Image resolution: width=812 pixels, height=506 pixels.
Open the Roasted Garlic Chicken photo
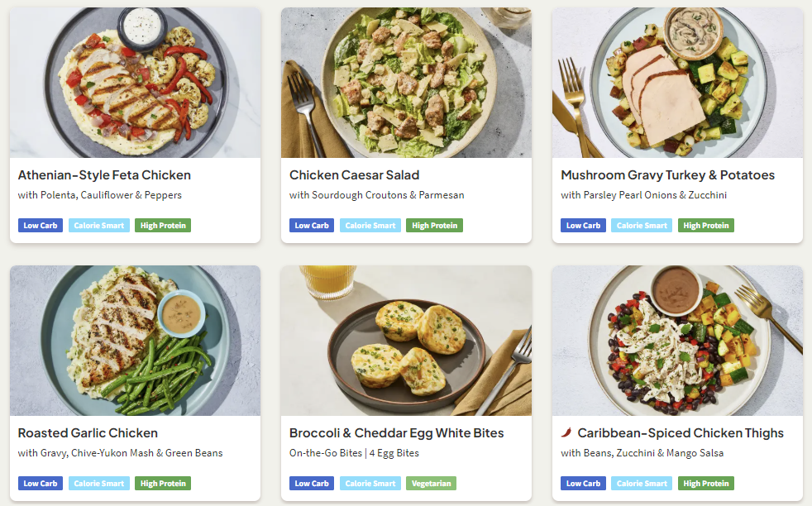(x=135, y=341)
